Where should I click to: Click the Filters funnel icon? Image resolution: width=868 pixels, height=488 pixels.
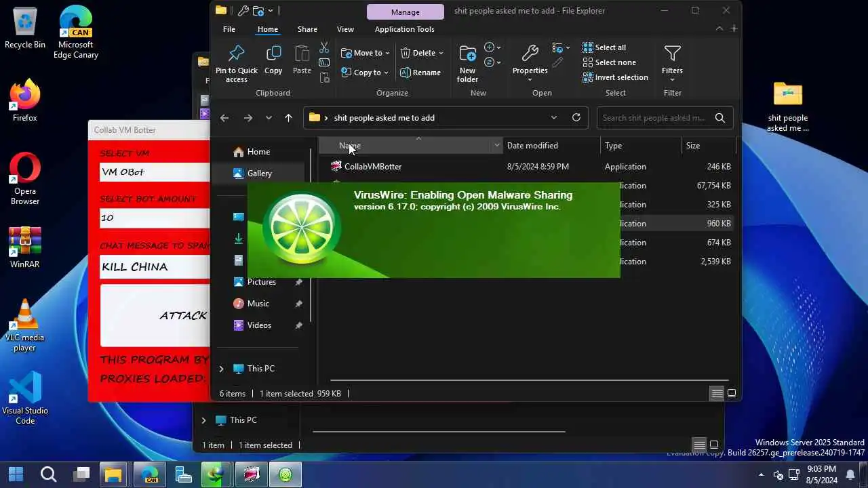click(x=672, y=54)
